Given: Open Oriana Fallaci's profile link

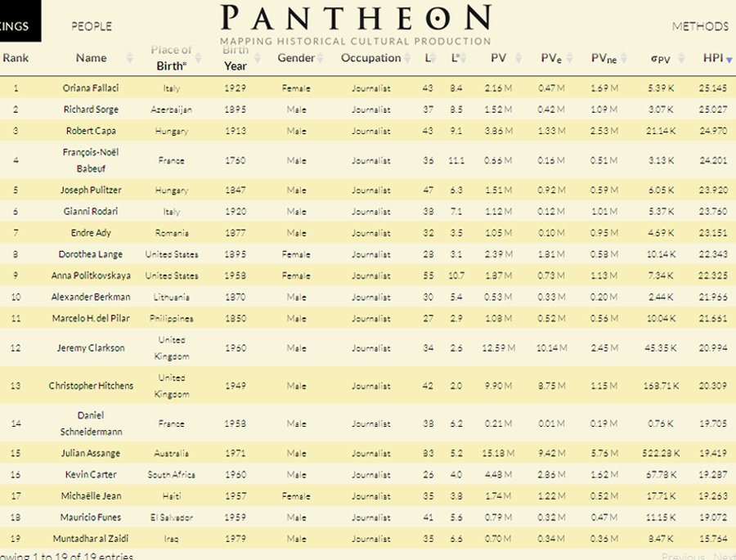Looking at the screenshot, I should coord(91,87).
